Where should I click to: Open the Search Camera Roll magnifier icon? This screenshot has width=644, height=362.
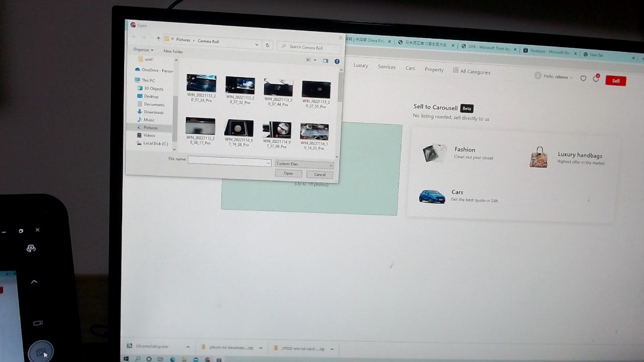click(284, 47)
